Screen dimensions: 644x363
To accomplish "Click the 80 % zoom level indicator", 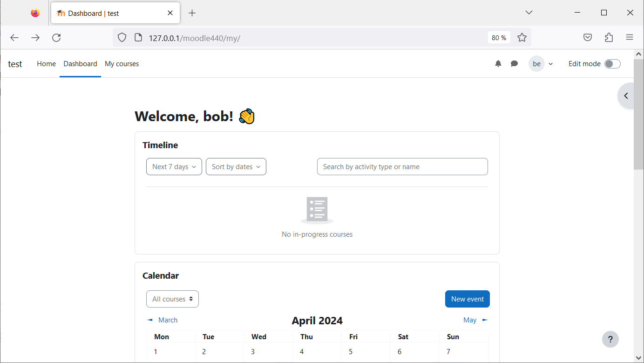I will pyautogui.click(x=499, y=38).
